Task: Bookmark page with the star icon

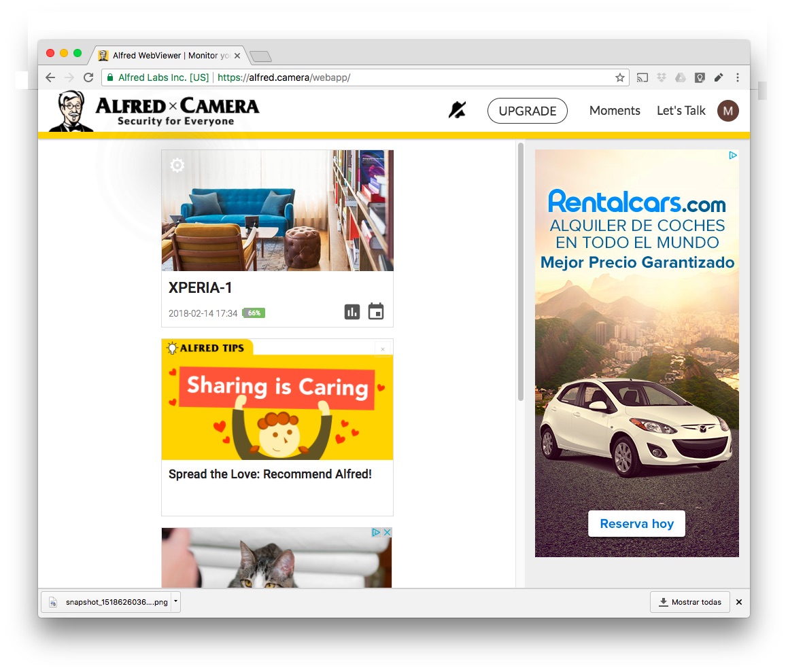Action: [x=619, y=77]
